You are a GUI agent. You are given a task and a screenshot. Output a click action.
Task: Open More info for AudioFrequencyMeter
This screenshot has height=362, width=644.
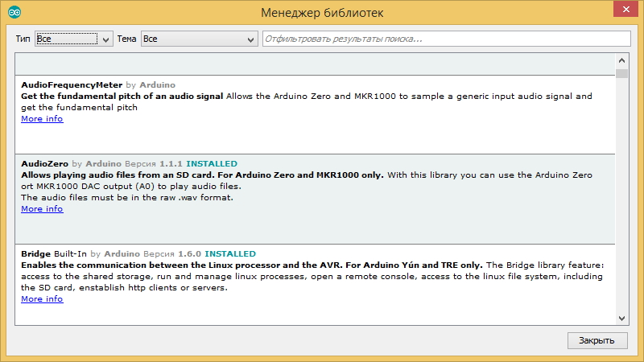[x=42, y=119]
